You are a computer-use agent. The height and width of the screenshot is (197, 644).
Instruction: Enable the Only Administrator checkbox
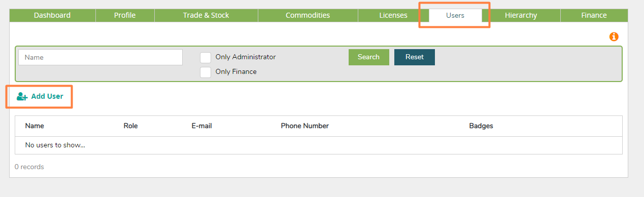[206, 57]
